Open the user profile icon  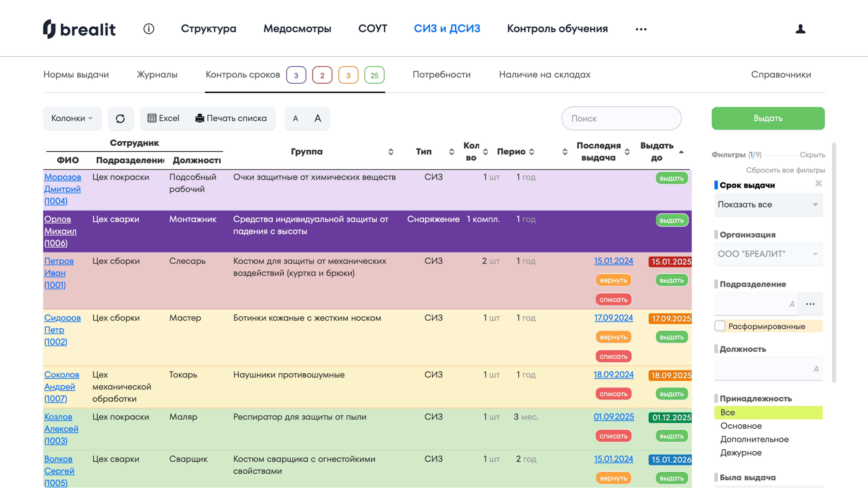coord(800,29)
